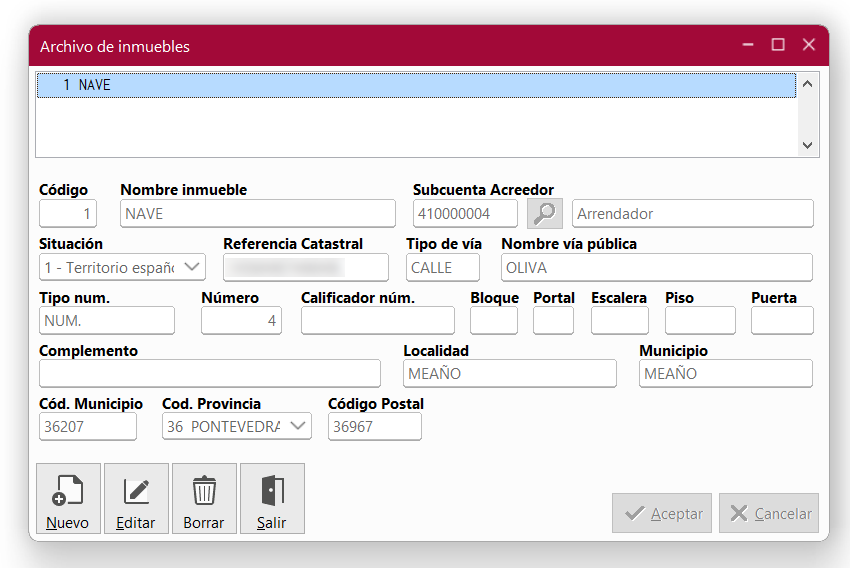Focus the Complemento input box
Image resolution: width=850 pixels, height=568 pixels.
(x=210, y=374)
